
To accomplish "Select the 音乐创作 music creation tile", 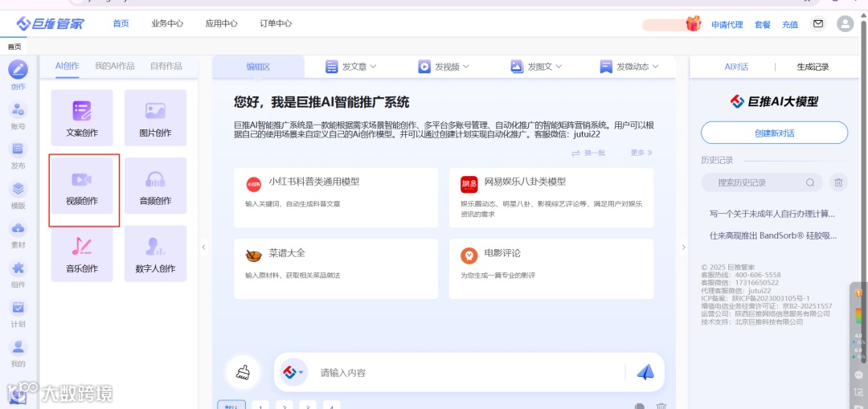I will tap(82, 253).
